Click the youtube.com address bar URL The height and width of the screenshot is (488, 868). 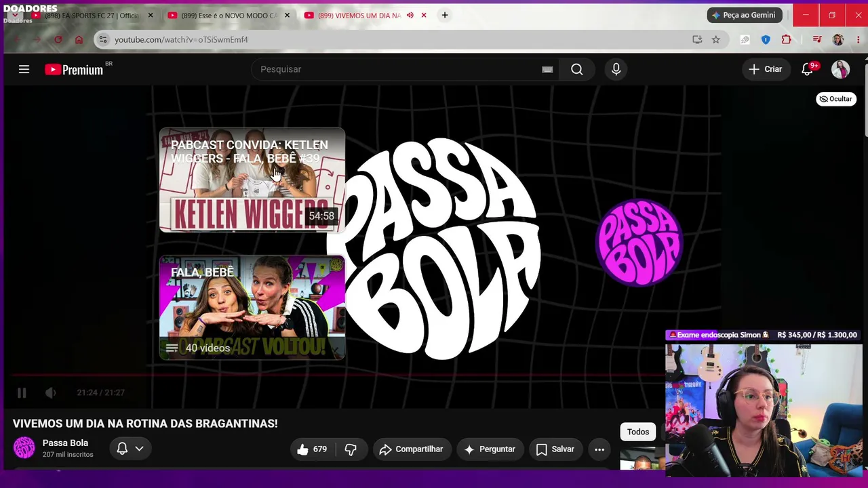pyautogui.click(x=181, y=40)
